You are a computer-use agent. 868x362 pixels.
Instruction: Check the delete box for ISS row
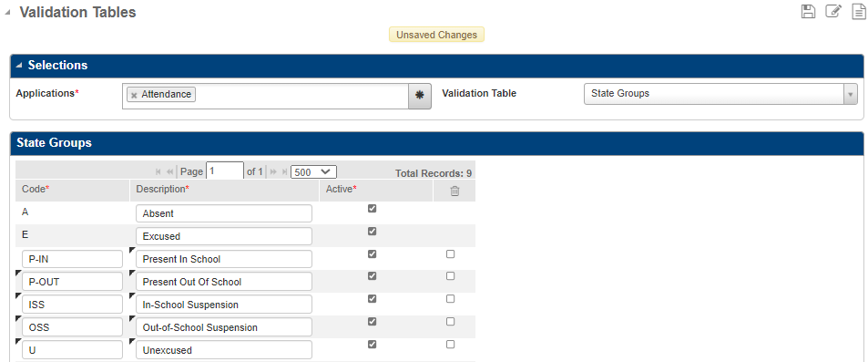click(x=450, y=299)
